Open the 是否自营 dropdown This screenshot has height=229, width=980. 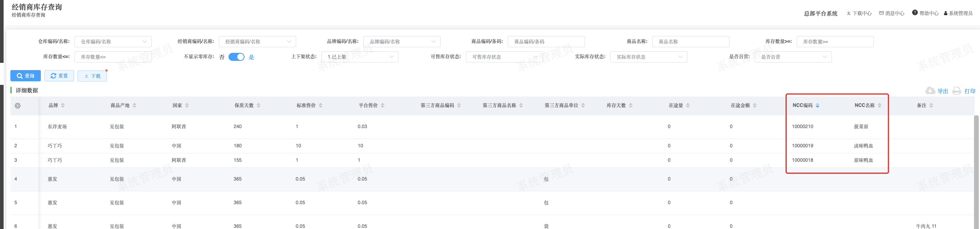(x=793, y=57)
